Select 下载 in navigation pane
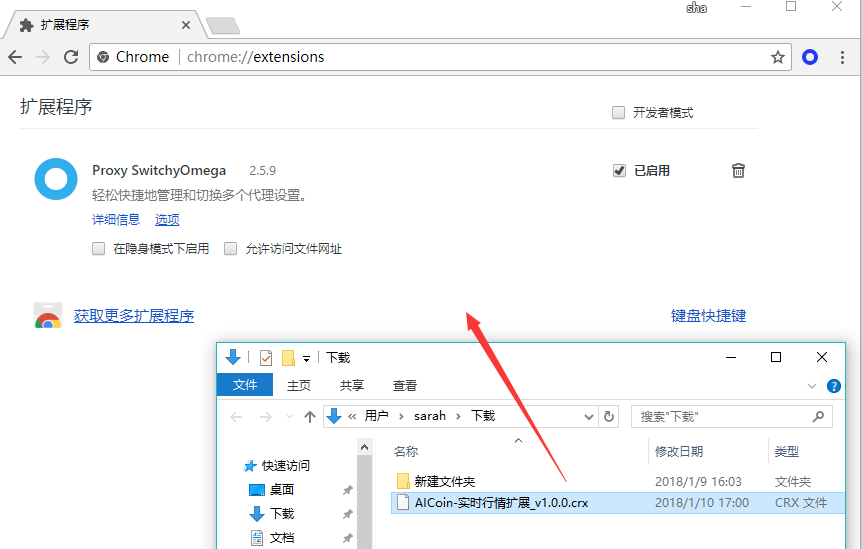The image size is (863, 549). click(282, 514)
